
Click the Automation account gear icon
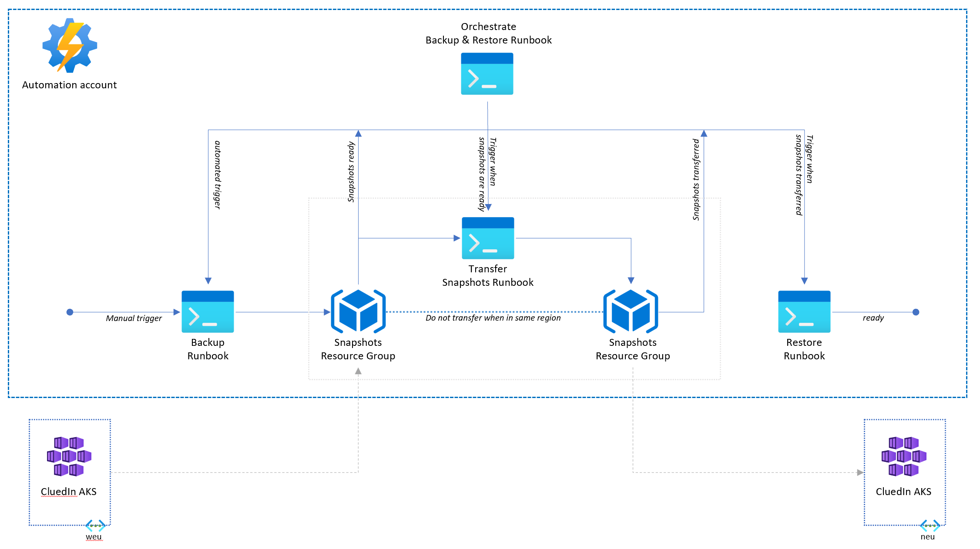click(x=70, y=45)
